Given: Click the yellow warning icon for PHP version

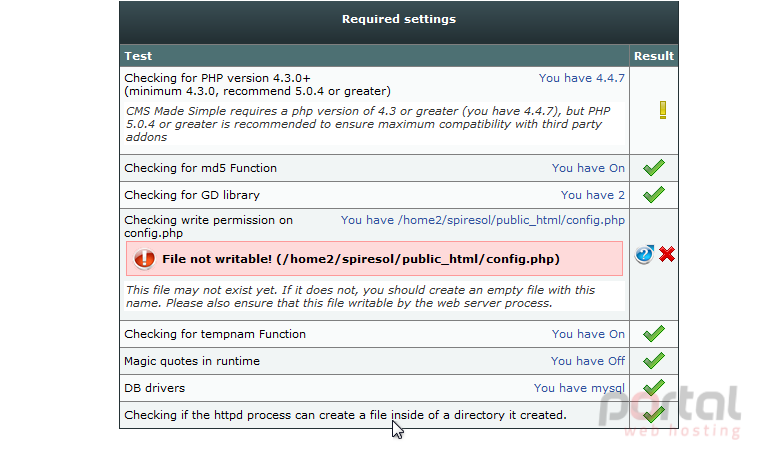Looking at the screenshot, I should pos(663,110).
